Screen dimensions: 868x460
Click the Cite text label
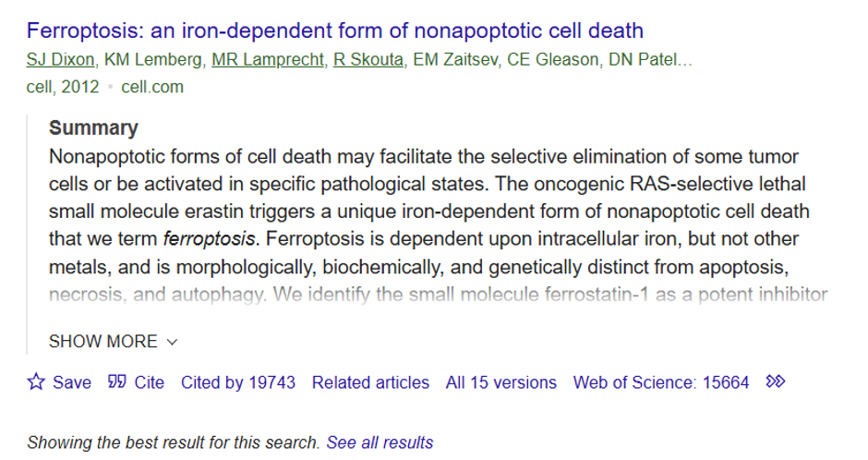(x=150, y=382)
